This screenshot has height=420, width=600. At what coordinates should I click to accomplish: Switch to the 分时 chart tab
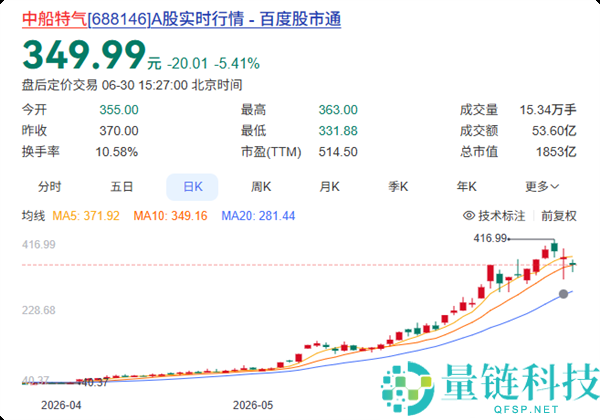(x=49, y=187)
